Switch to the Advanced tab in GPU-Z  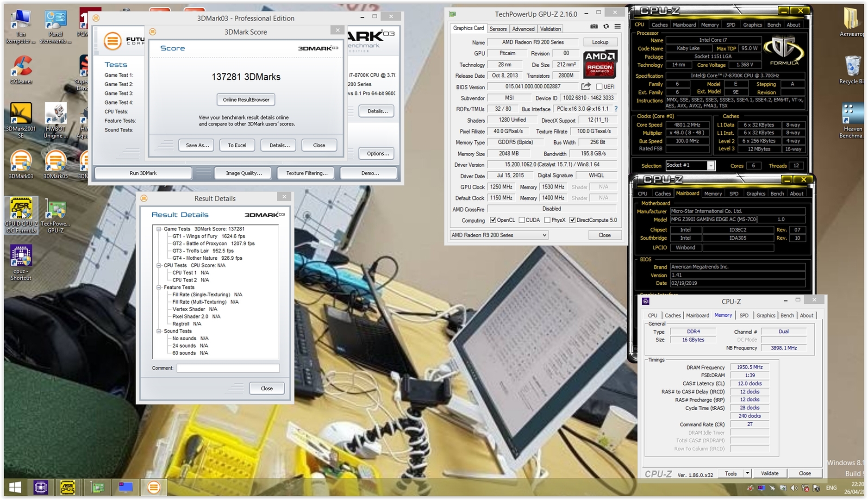tap(523, 29)
